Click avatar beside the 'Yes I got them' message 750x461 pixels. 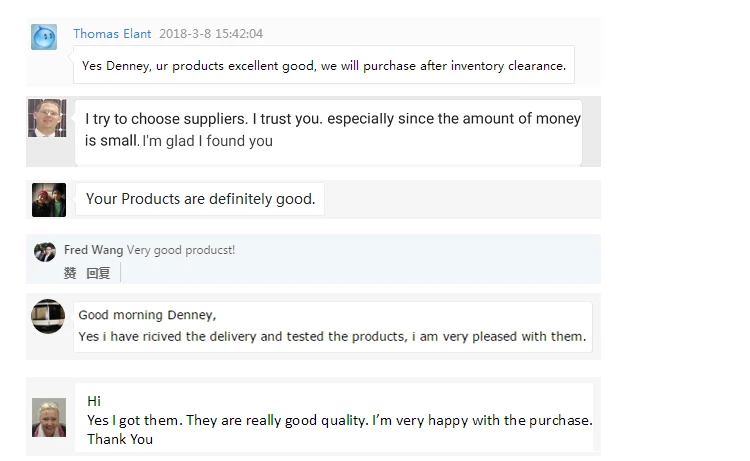tap(49, 417)
